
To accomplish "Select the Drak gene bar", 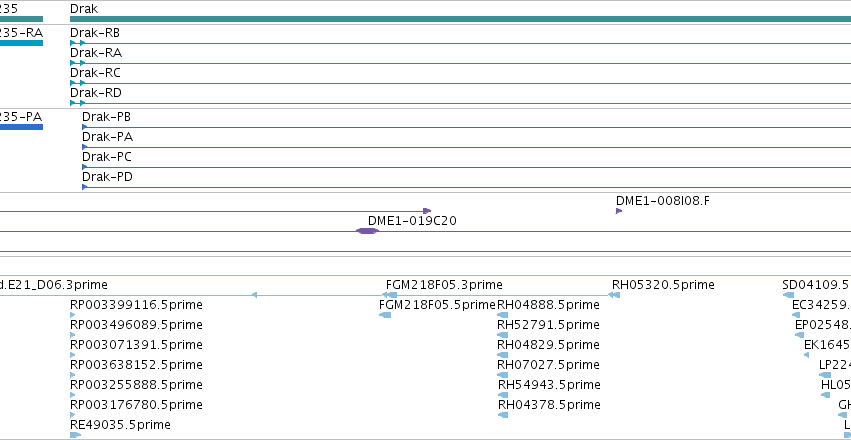I will point(460,19).
